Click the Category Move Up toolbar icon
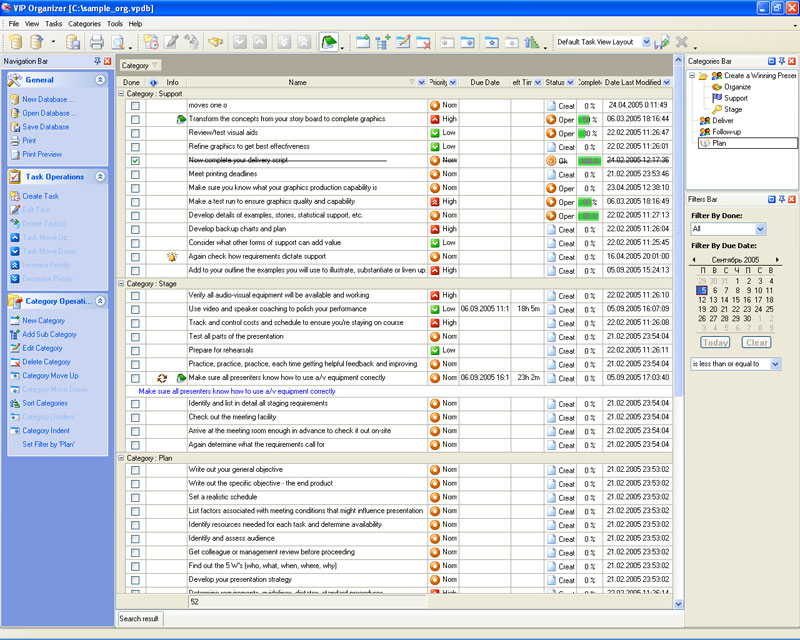The image size is (800, 640). pyautogui.click(x=491, y=42)
